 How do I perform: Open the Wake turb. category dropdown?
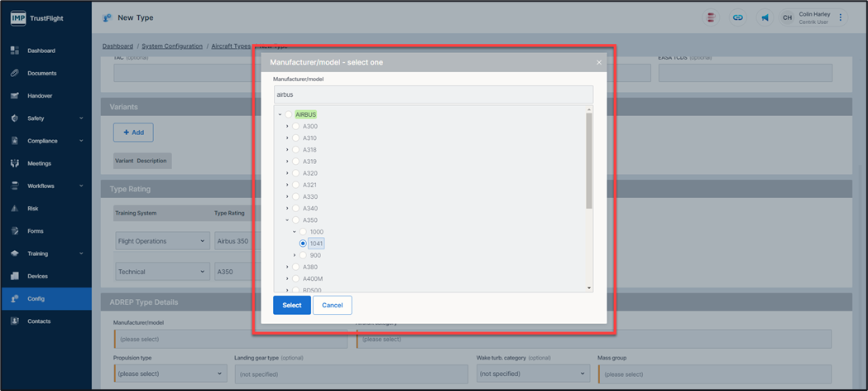tap(533, 374)
